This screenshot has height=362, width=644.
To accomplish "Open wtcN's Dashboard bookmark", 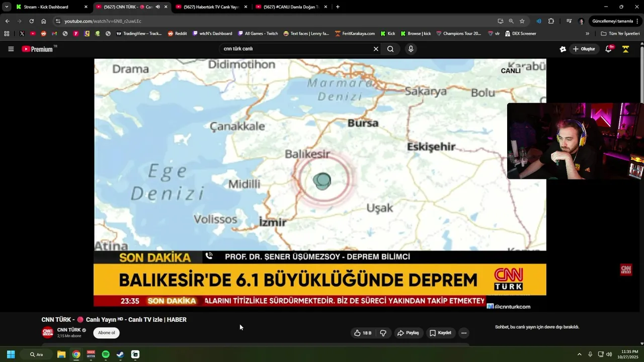I will tap(212, 34).
